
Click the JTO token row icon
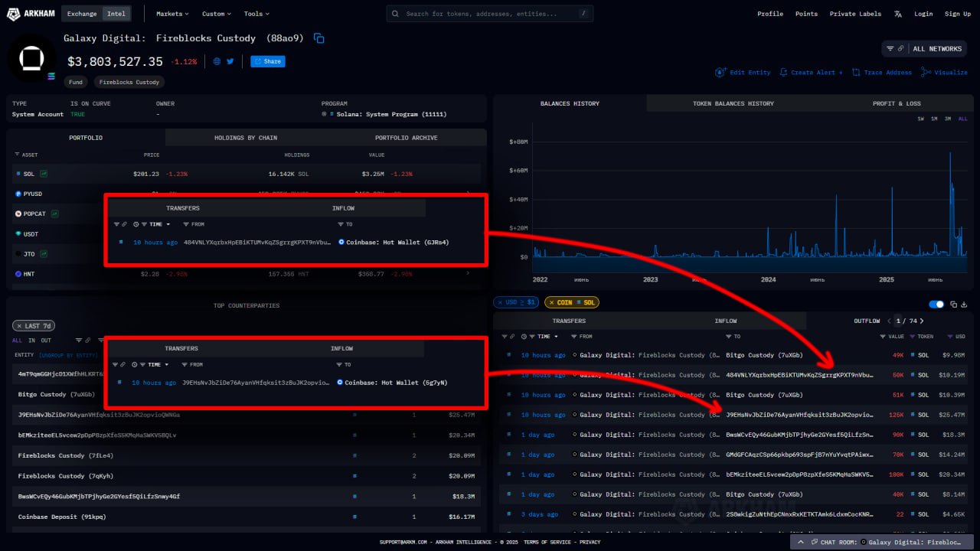click(18, 253)
